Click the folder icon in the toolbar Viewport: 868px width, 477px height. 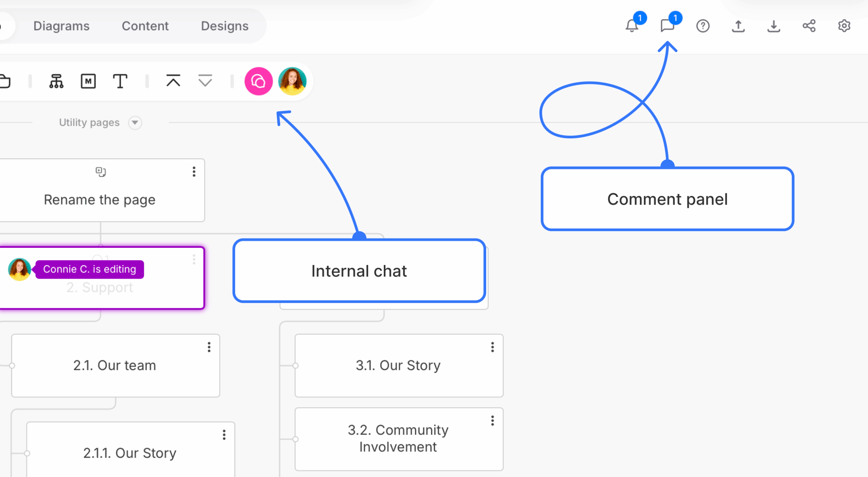(5, 81)
